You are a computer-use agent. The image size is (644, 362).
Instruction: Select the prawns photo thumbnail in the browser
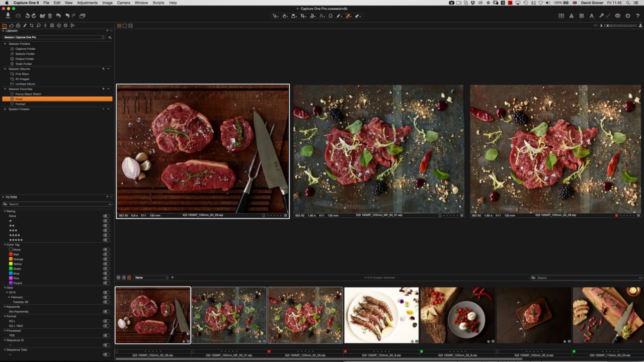click(x=381, y=315)
